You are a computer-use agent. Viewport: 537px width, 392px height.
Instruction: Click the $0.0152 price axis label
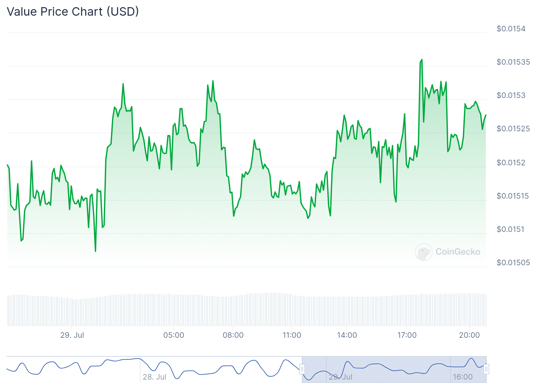tap(511, 163)
